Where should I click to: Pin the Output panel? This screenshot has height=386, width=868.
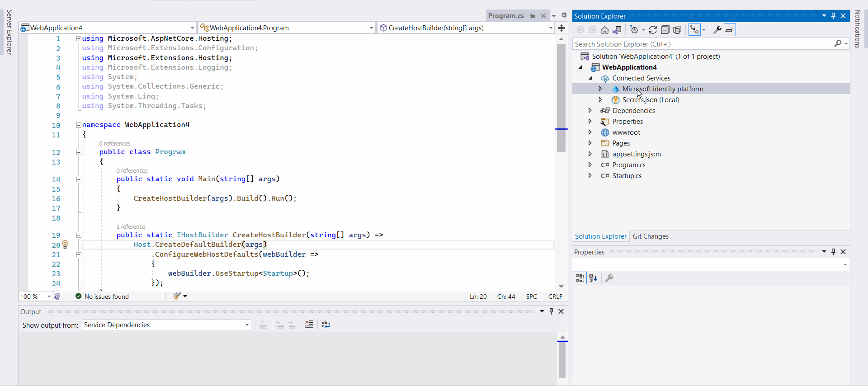pyautogui.click(x=551, y=311)
